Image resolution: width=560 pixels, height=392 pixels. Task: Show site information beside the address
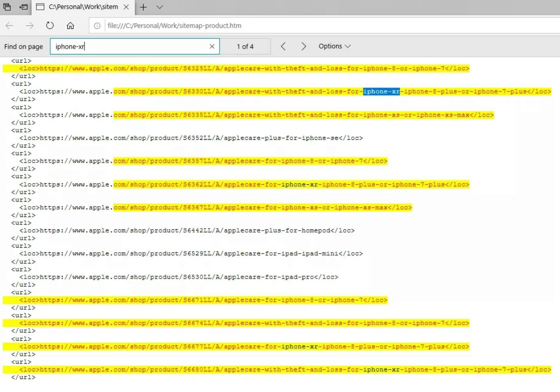[97, 26]
